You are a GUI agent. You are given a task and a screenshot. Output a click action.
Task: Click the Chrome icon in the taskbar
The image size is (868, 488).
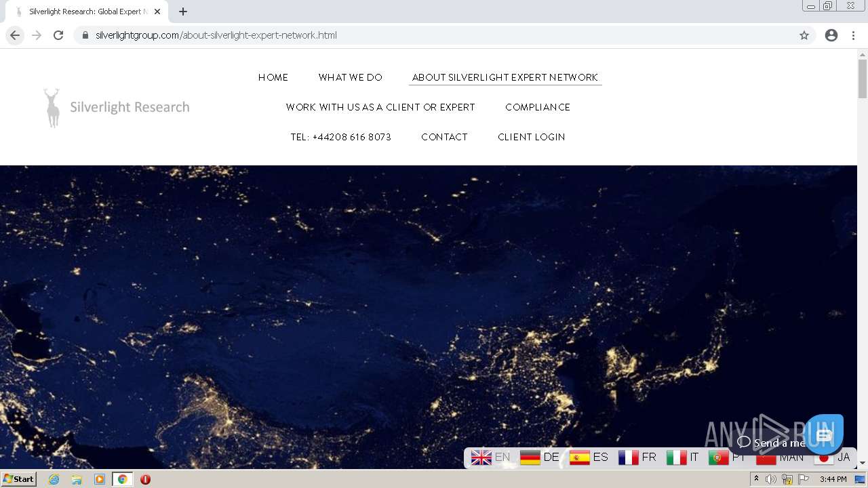tap(123, 479)
